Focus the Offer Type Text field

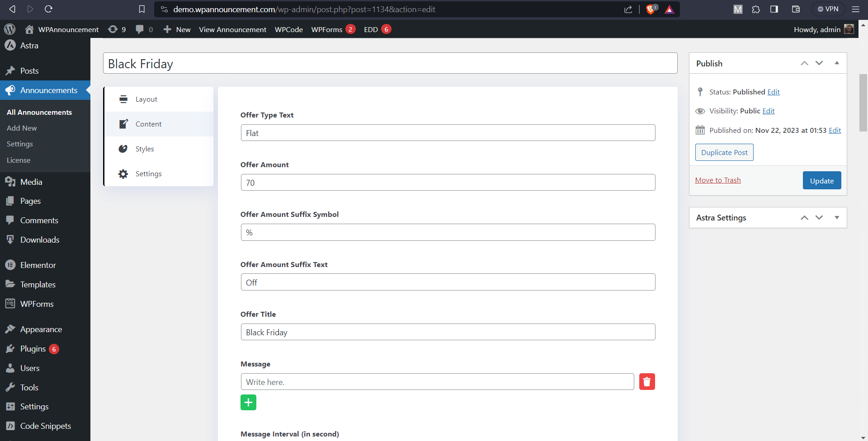[448, 133]
